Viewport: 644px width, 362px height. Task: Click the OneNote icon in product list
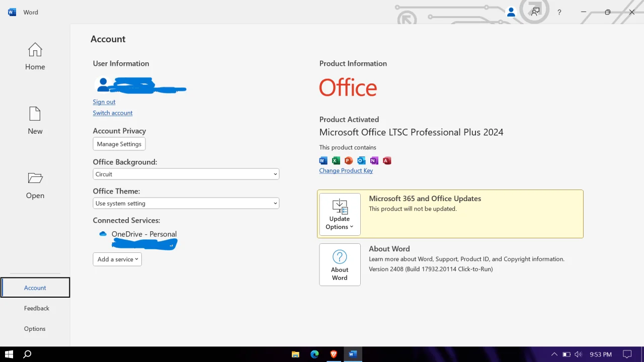point(374,161)
